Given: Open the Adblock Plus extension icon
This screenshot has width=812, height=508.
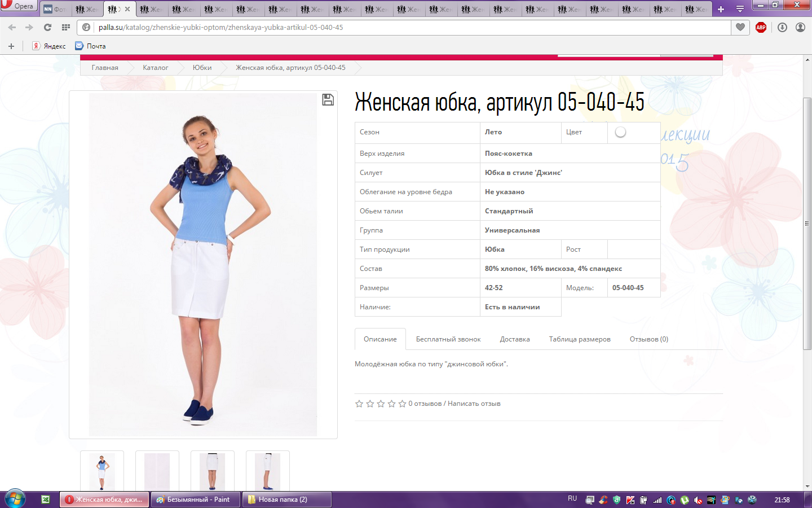Looking at the screenshot, I should click(761, 27).
